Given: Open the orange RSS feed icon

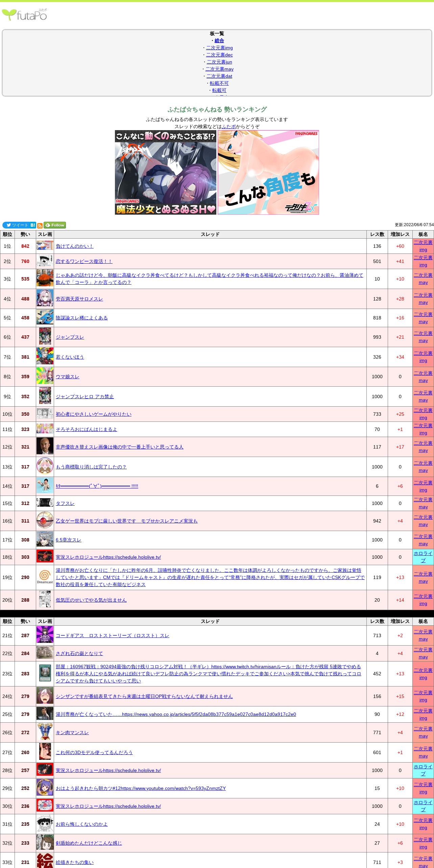Looking at the screenshot, I should click(40, 225).
